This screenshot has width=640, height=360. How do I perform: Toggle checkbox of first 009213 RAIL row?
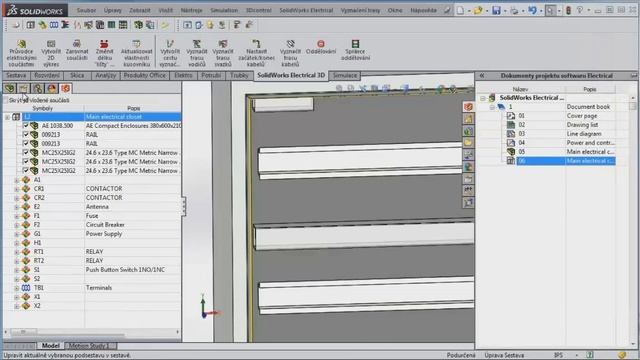26,135
